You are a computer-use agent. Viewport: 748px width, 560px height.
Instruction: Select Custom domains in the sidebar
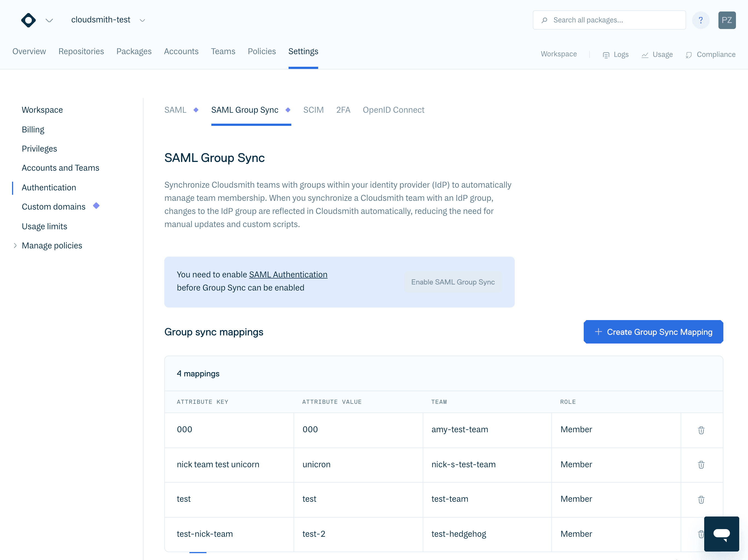(x=53, y=207)
